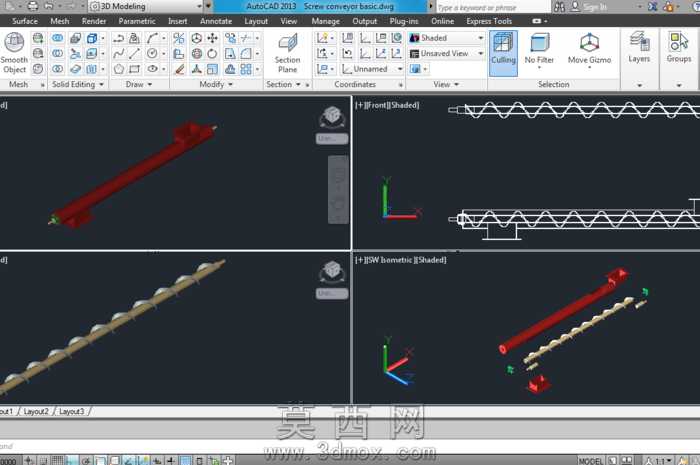Expand the View panel
This screenshot has width=700, height=465.
pos(446,84)
